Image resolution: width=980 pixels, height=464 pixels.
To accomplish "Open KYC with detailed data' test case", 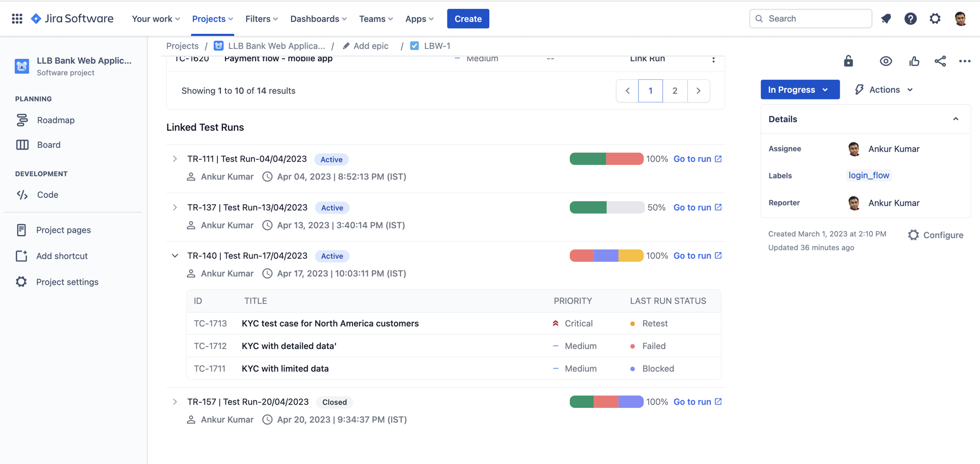I will (289, 346).
